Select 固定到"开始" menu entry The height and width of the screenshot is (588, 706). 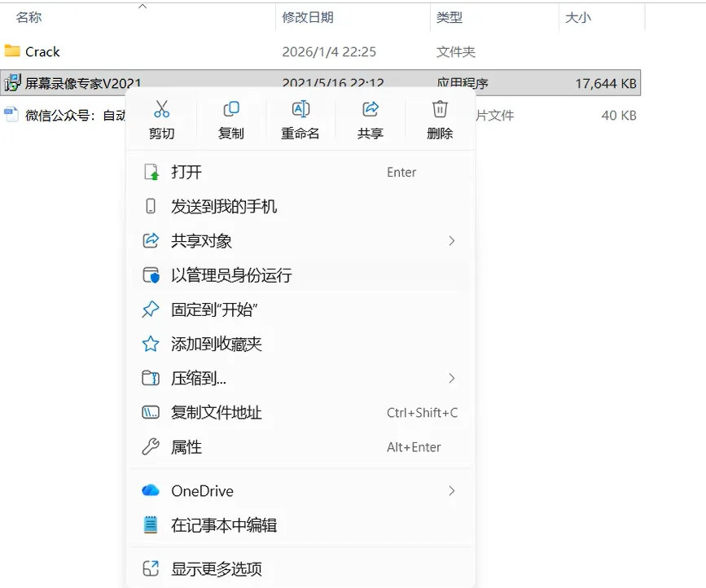[300, 309]
